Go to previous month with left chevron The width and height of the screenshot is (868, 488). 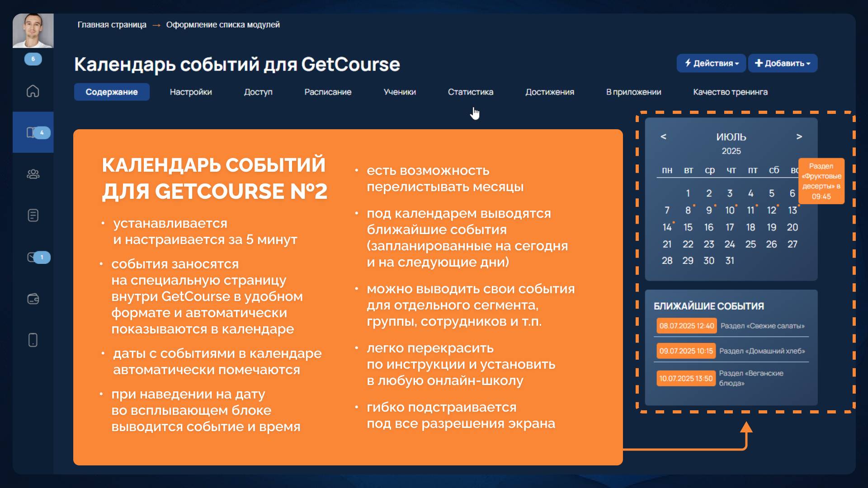coord(664,136)
